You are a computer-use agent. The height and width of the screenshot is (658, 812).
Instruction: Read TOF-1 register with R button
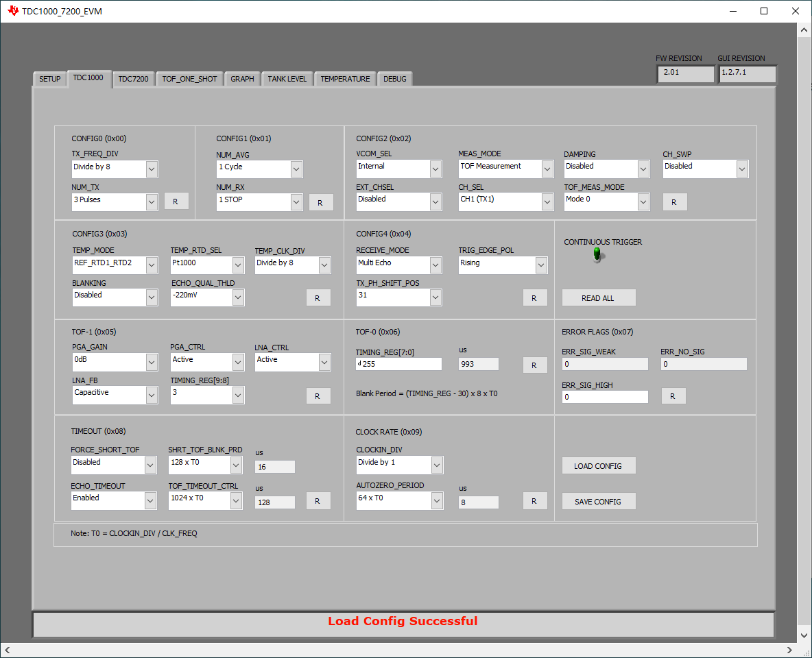(318, 395)
